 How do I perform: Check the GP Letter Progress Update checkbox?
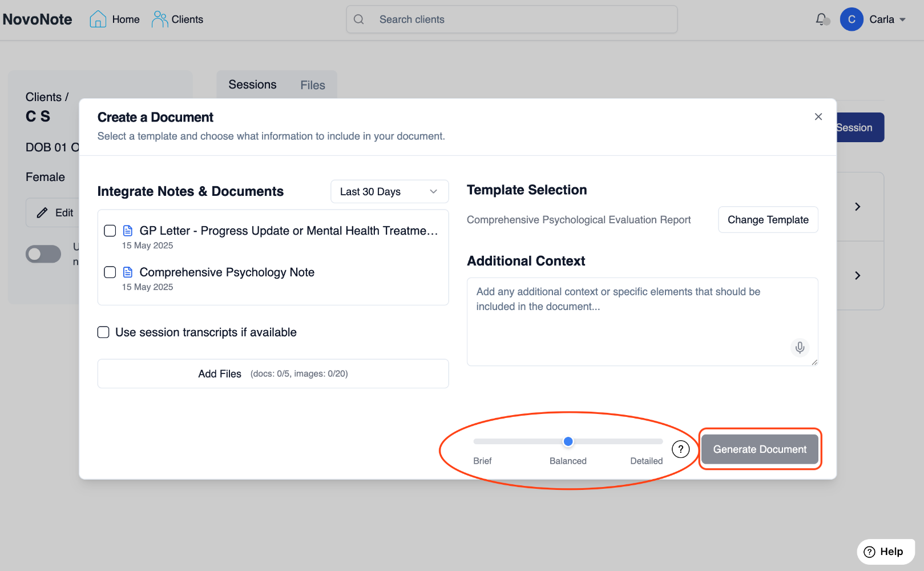point(110,231)
